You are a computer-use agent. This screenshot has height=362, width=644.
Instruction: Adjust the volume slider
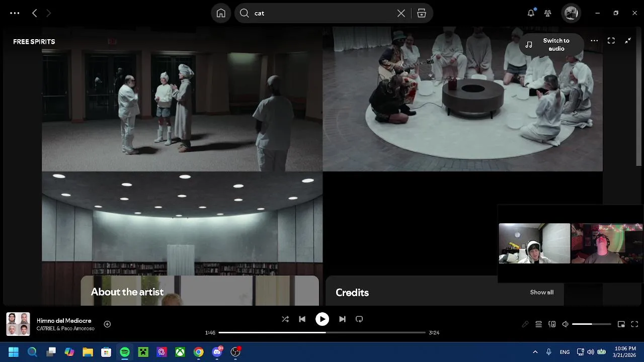tap(592, 324)
